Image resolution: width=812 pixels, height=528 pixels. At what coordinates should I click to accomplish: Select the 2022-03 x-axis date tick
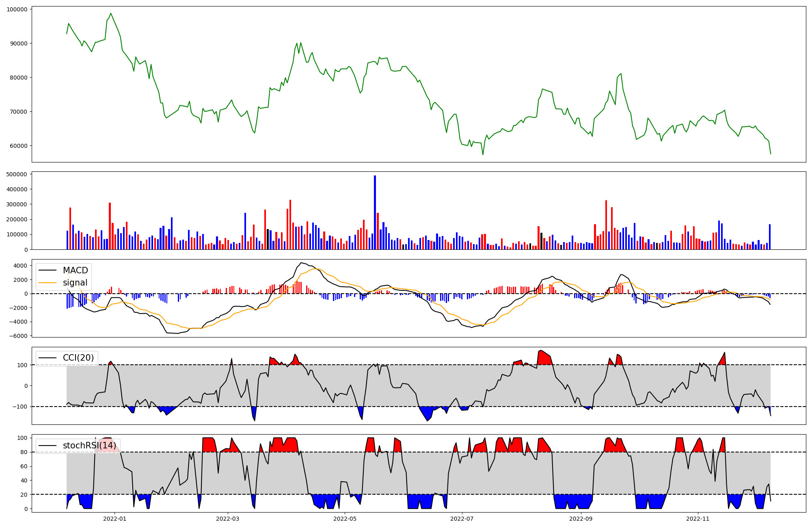click(227, 519)
